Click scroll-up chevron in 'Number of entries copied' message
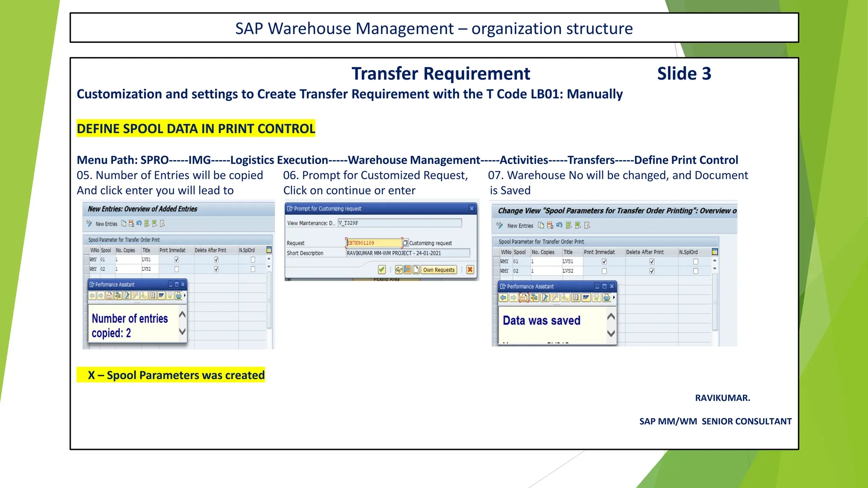Screen dimensions: 868x488 click(x=182, y=314)
